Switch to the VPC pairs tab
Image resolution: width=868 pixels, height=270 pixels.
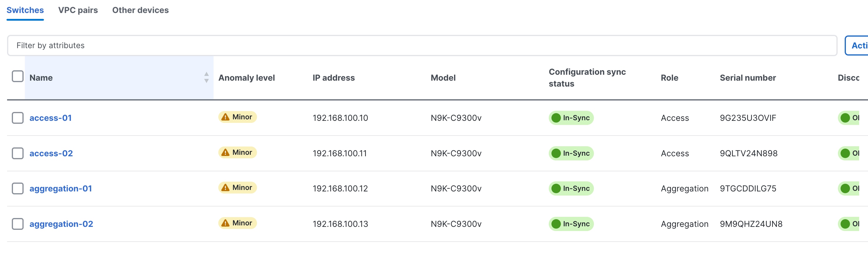coord(78,10)
